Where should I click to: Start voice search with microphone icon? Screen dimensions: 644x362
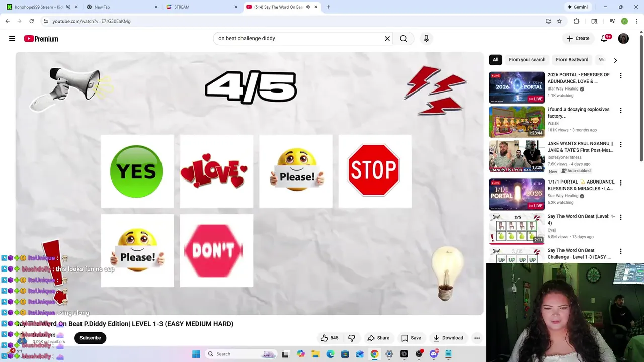426,38
